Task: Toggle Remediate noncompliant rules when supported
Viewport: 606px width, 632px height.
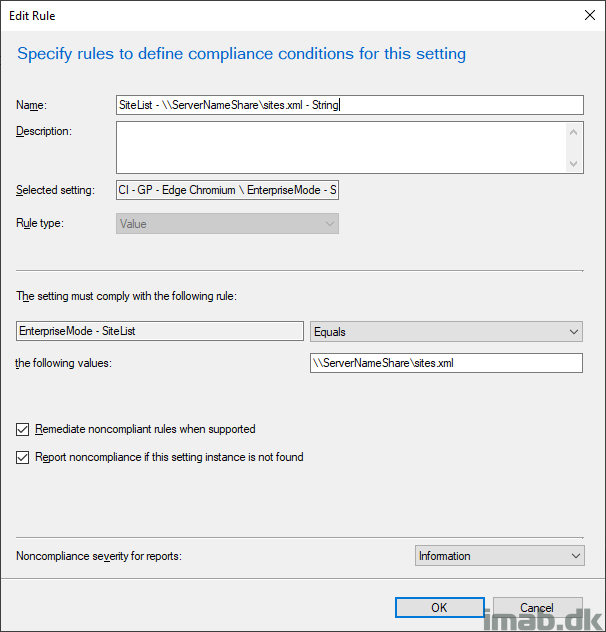Action: [23, 429]
